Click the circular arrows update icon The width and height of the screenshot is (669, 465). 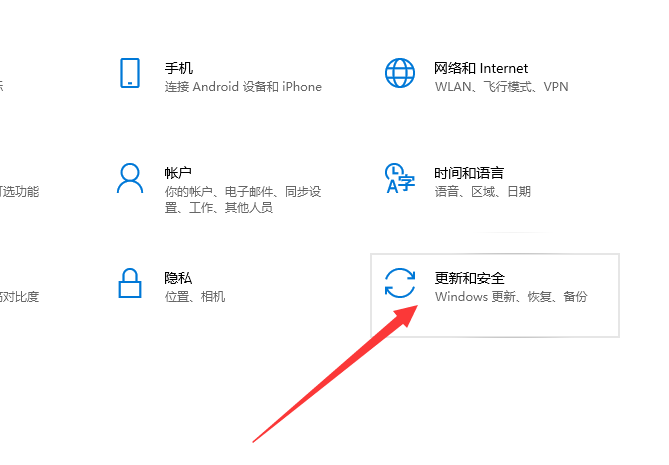pos(400,283)
